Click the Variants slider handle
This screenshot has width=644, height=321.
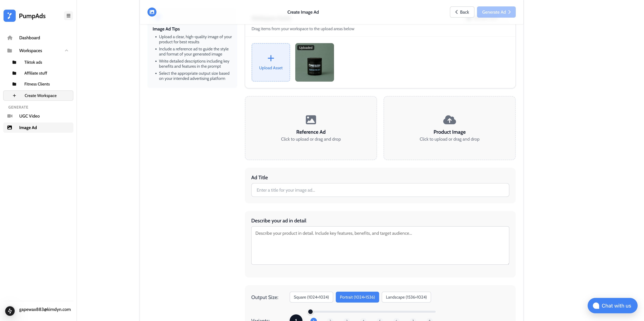click(x=310, y=312)
